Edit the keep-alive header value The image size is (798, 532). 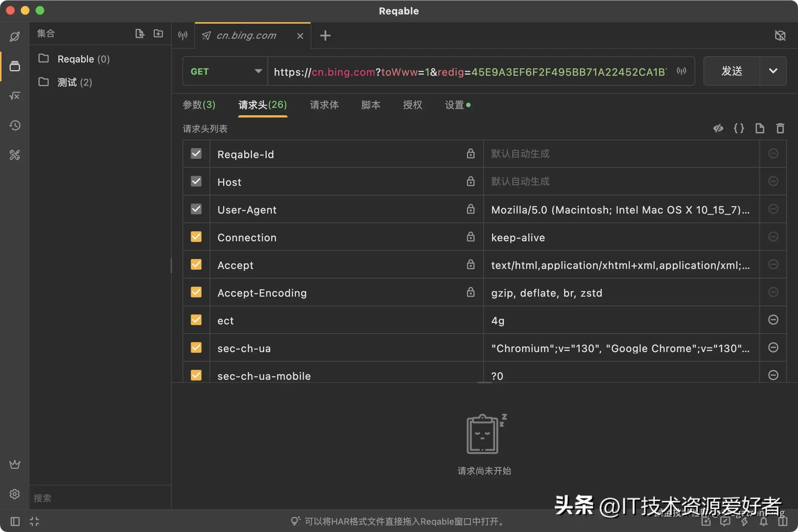(x=621, y=237)
